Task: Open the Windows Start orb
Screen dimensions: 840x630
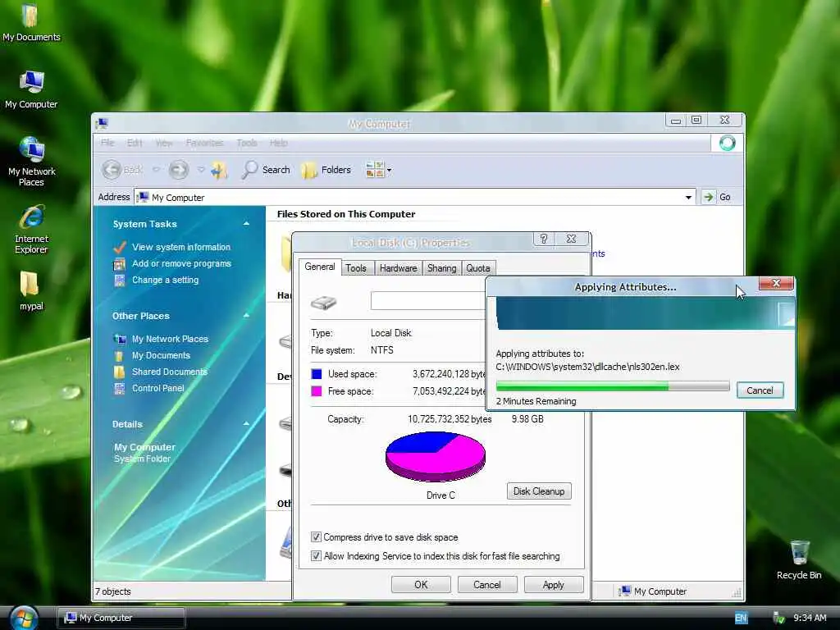Action: pos(24,618)
